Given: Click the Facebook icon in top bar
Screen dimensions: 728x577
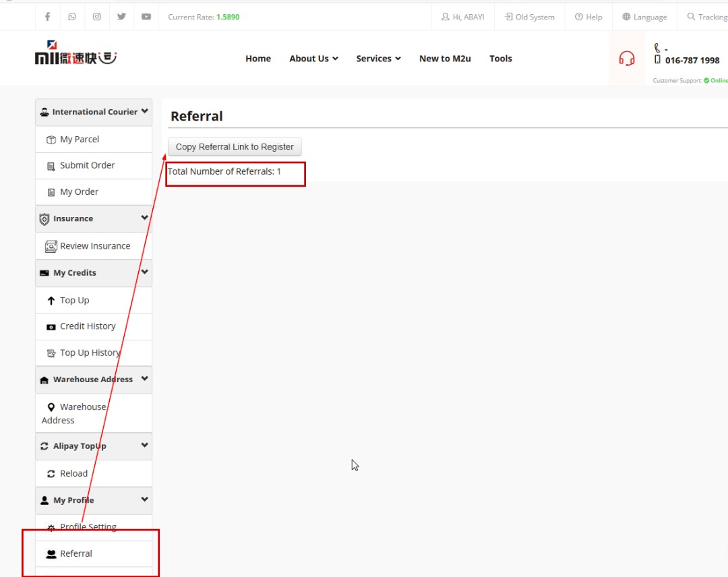Looking at the screenshot, I should [47, 17].
